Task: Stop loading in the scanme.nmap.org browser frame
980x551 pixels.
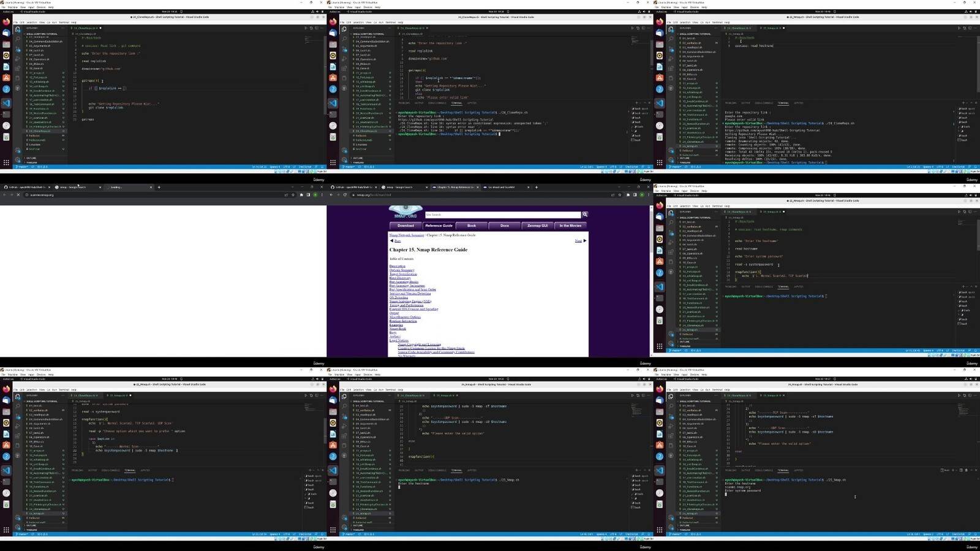Action: coord(18,195)
